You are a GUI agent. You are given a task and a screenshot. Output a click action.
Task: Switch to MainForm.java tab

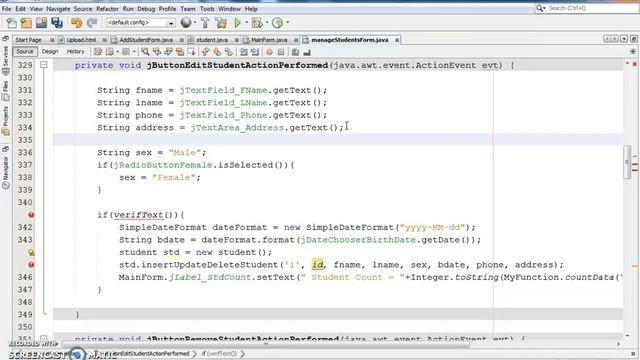269,40
